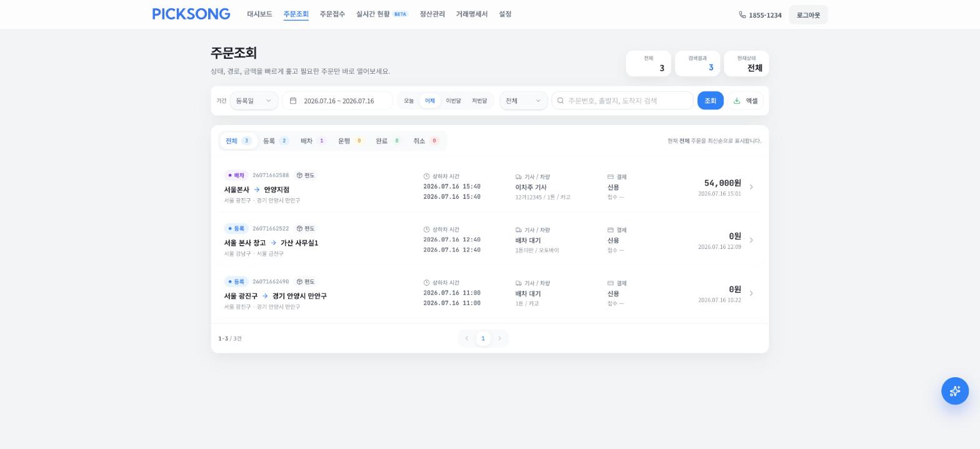Screen dimensions: 980x449
Task: Click the 54,000원 amount
Action: (x=722, y=183)
